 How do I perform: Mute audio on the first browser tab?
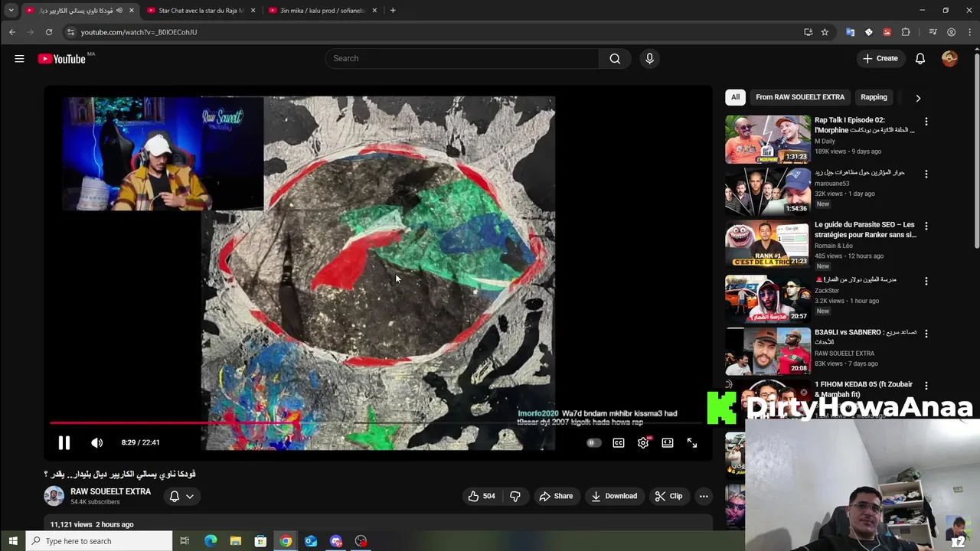pyautogui.click(x=119, y=11)
